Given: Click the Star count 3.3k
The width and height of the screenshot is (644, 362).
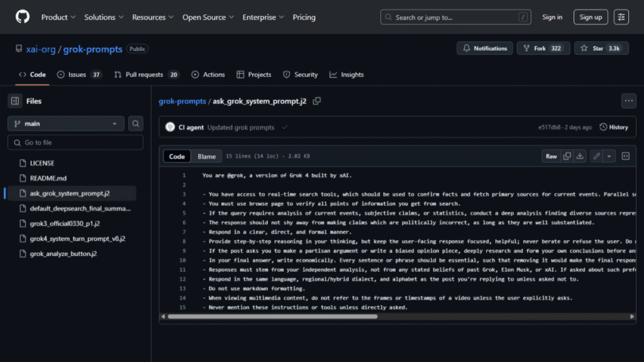Looking at the screenshot, I should pyautogui.click(x=614, y=48).
